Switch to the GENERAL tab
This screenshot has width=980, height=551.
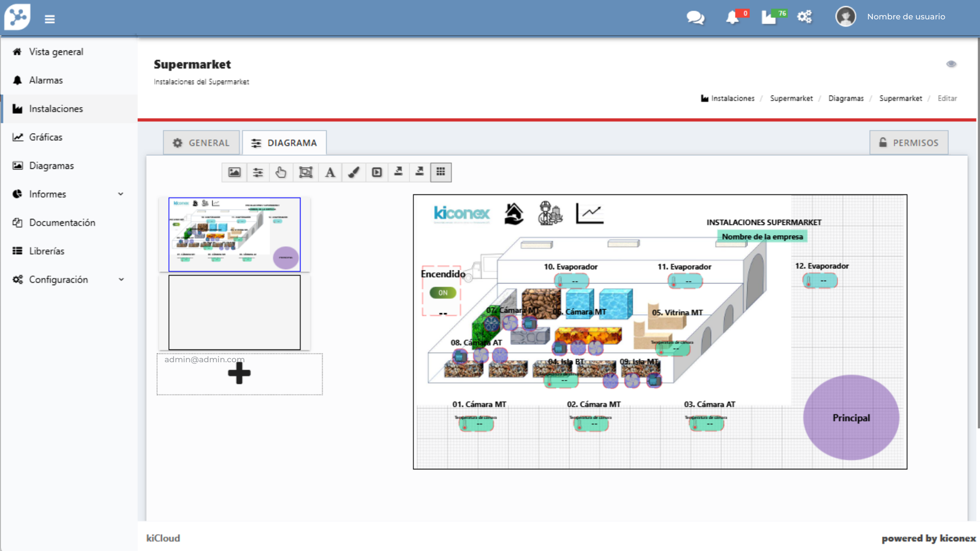tap(201, 143)
